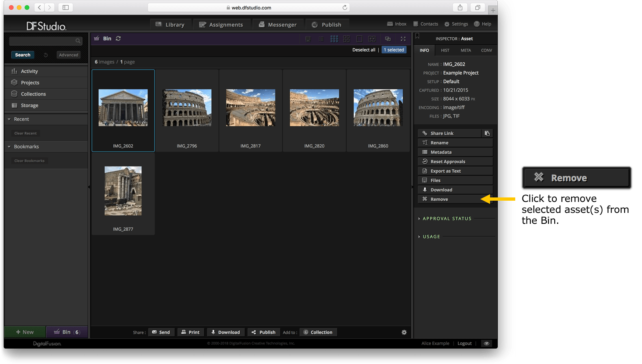Switch to the HIST inspector tab
Image resolution: width=642 pixels, height=364 pixels.
click(x=445, y=50)
